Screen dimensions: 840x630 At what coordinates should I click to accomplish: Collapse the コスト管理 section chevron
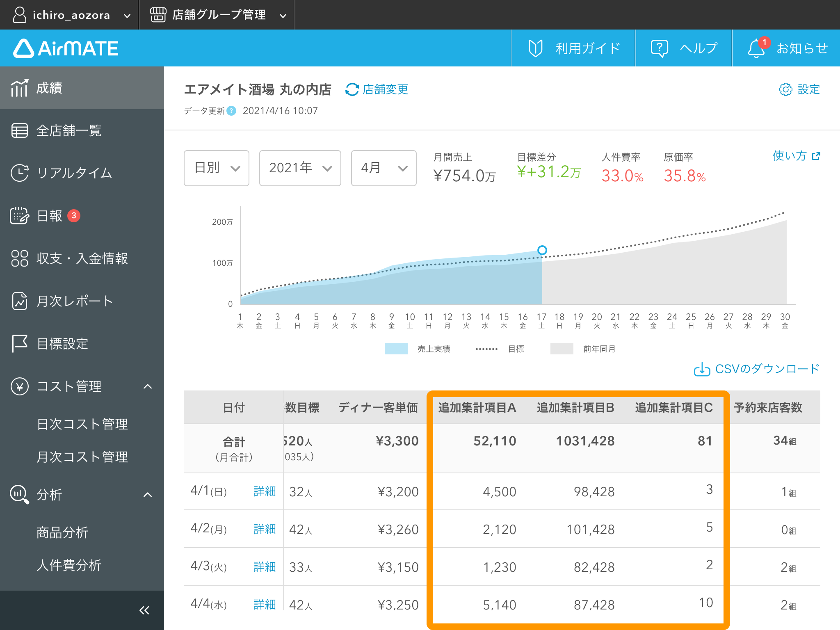tap(148, 386)
